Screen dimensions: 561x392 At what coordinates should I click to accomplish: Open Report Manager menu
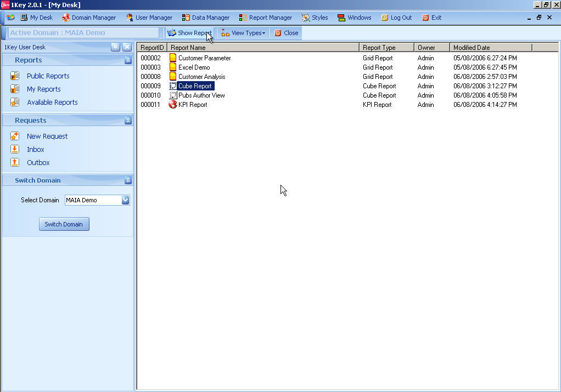(x=266, y=18)
